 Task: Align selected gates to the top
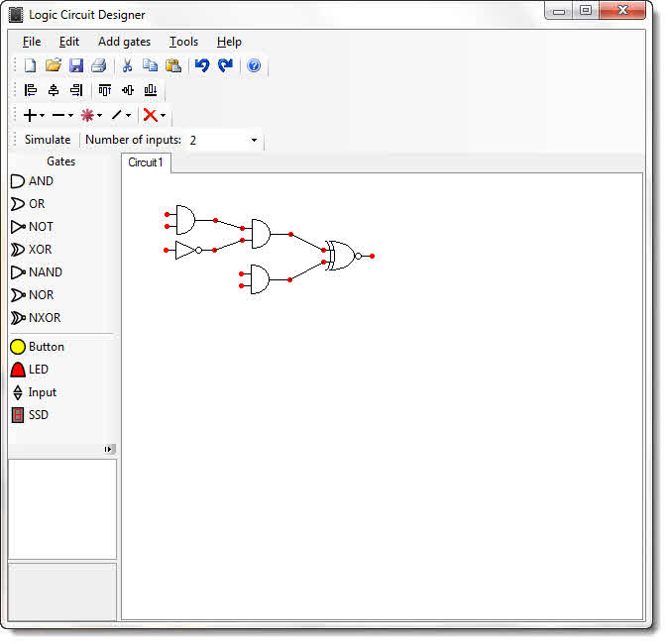click(x=104, y=90)
